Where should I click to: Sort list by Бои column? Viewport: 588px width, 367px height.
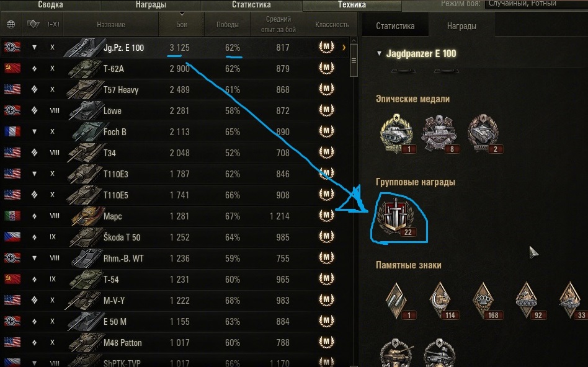(x=182, y=24)
